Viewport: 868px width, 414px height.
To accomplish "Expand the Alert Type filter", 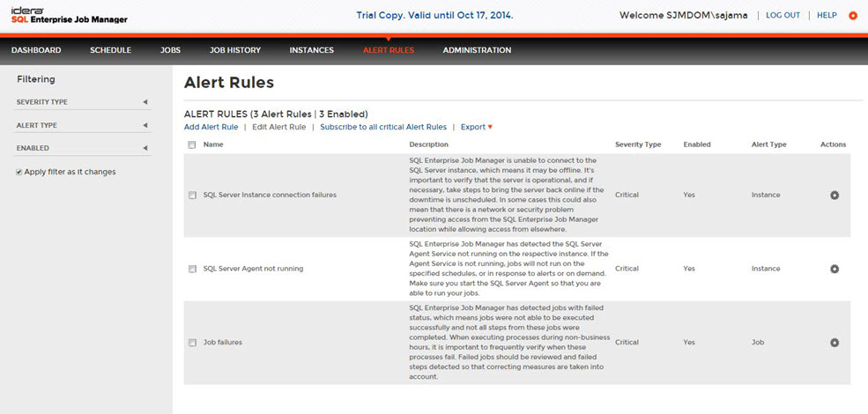I will tap(145, 125).
